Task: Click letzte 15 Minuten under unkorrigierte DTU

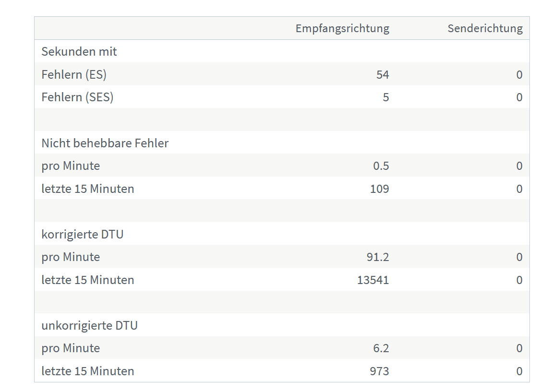Action: pos(88,371)
